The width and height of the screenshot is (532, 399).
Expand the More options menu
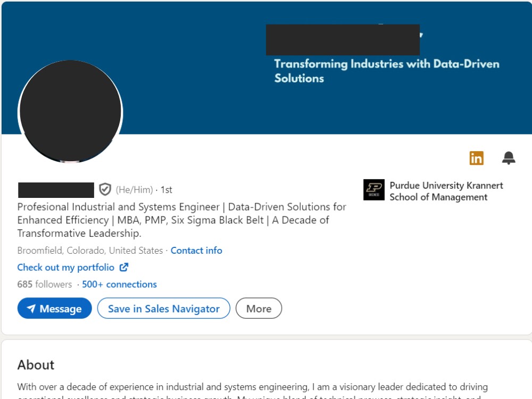click(x=259, y=309)
